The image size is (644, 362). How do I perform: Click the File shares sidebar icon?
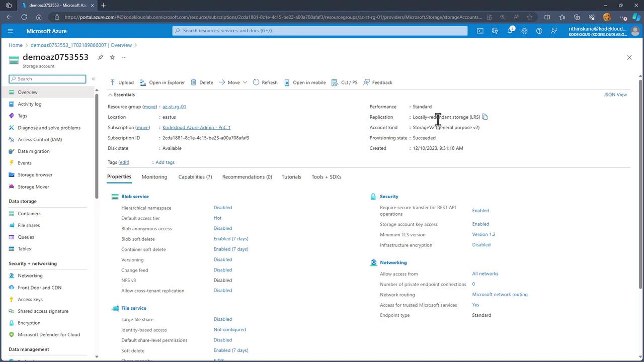tap(12, 225)
